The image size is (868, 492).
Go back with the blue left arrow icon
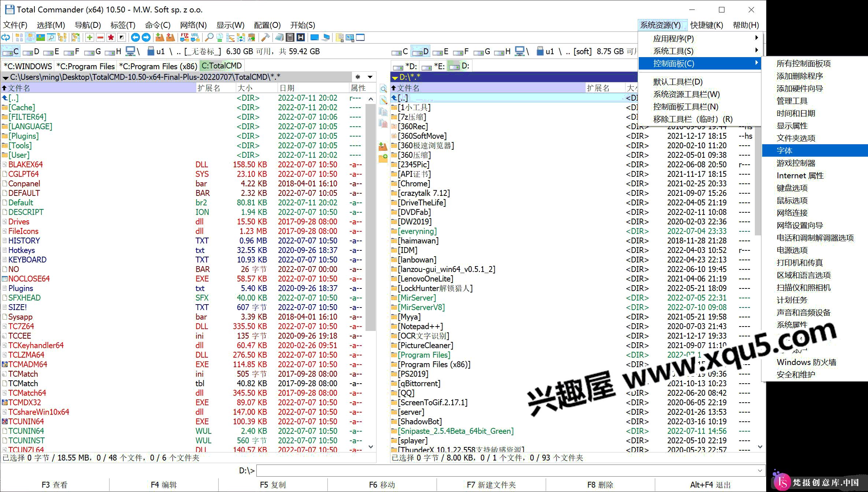coord(136,37)
